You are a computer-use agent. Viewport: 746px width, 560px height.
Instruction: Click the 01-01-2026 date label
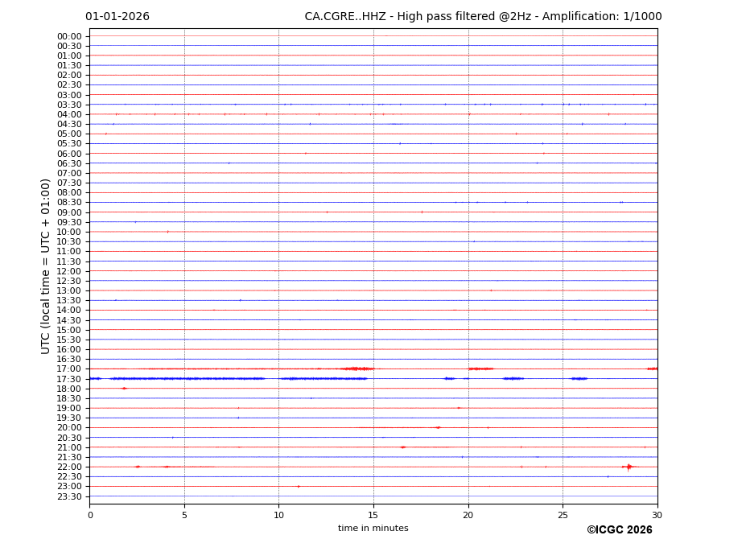click(117, 17)
